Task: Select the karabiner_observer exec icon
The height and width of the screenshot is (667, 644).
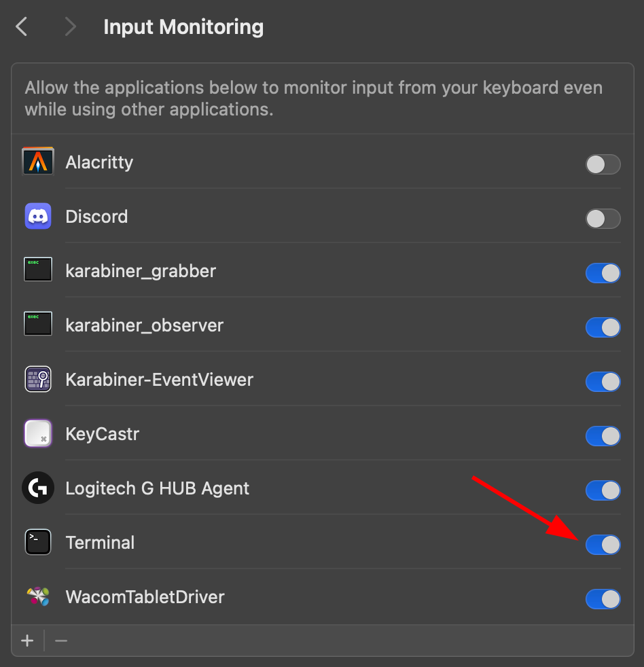Action: (x=38, y=324)
